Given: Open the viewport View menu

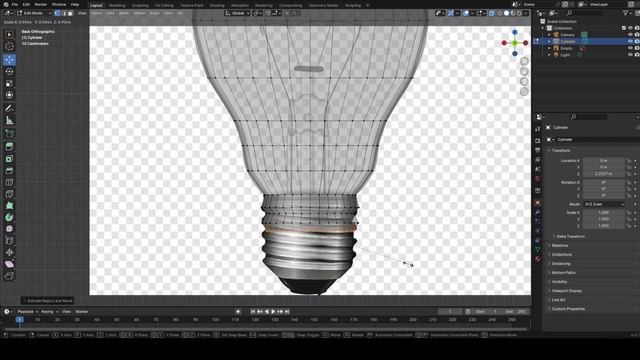Looking at the screenshot, I should click(82, 13).
